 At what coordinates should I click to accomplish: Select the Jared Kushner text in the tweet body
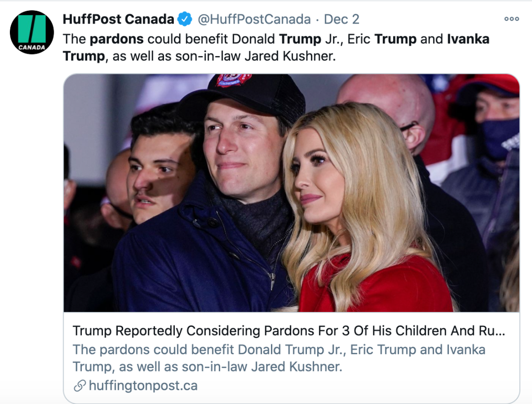[x=290, y=56]
